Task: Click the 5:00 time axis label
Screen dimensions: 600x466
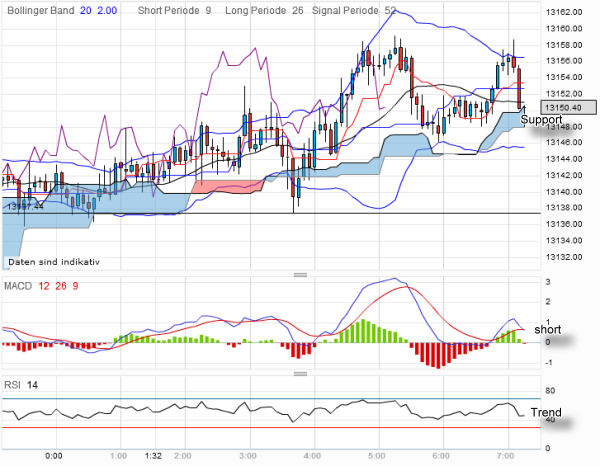Action: click(x=377, y=456)
